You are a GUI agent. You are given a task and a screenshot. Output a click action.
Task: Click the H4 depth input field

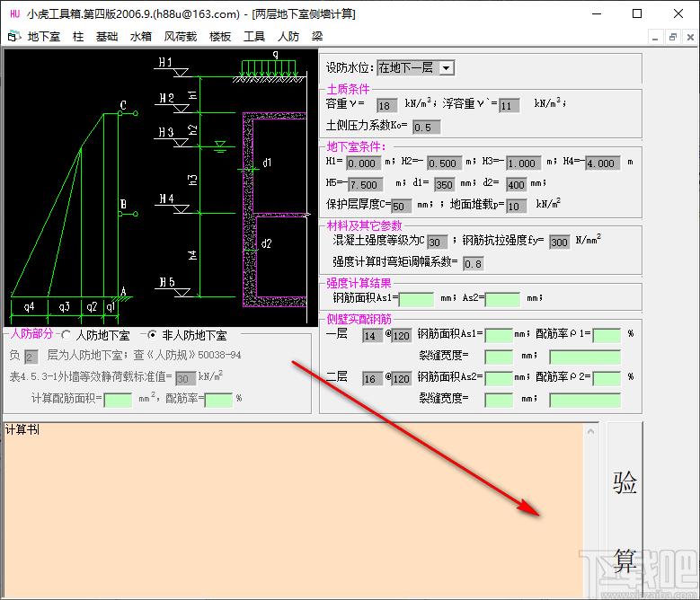pos(603,163)
